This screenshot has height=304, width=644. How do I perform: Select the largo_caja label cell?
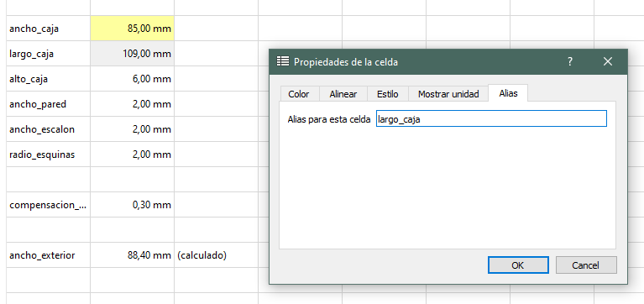tap(48, 54)
